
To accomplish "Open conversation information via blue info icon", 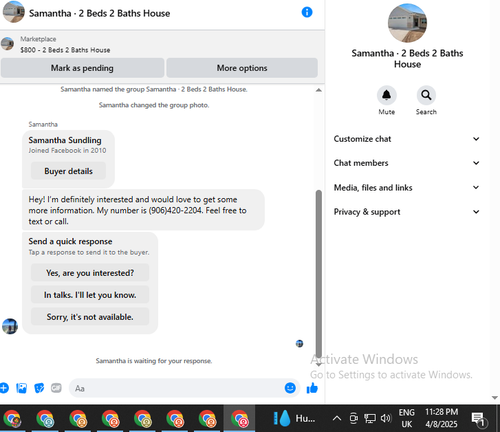I will [x=307, y=12].
